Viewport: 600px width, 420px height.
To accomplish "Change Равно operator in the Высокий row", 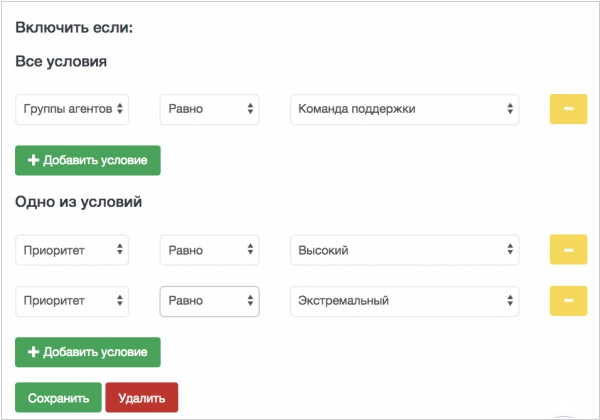I will click(x=209, y=250).
